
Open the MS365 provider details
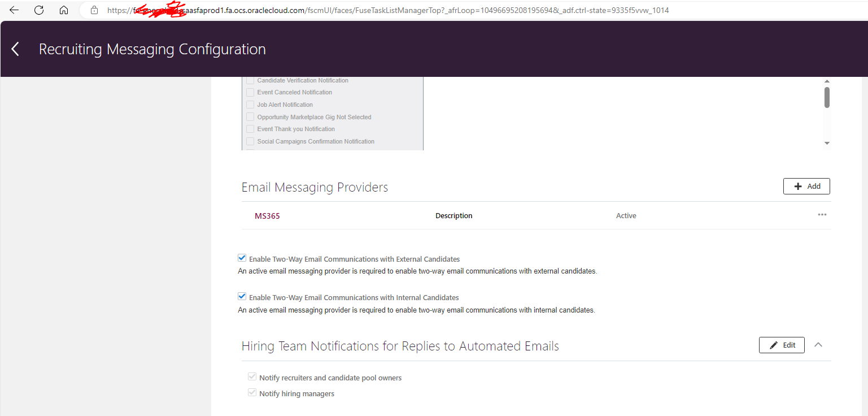(267, 215)
